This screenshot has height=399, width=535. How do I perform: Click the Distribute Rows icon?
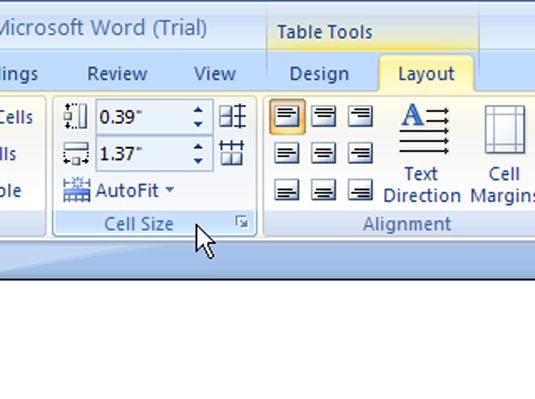coord(232,116)
